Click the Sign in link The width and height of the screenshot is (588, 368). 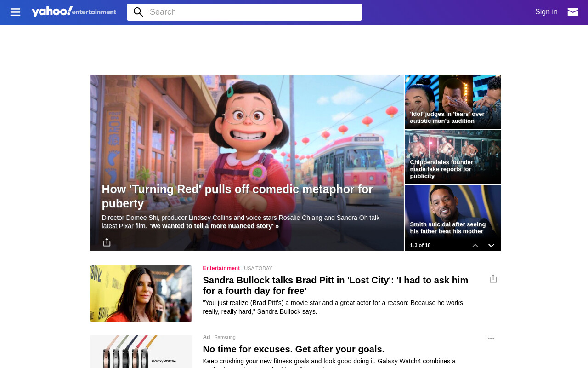pyautogui.click(x=546, y=12)
